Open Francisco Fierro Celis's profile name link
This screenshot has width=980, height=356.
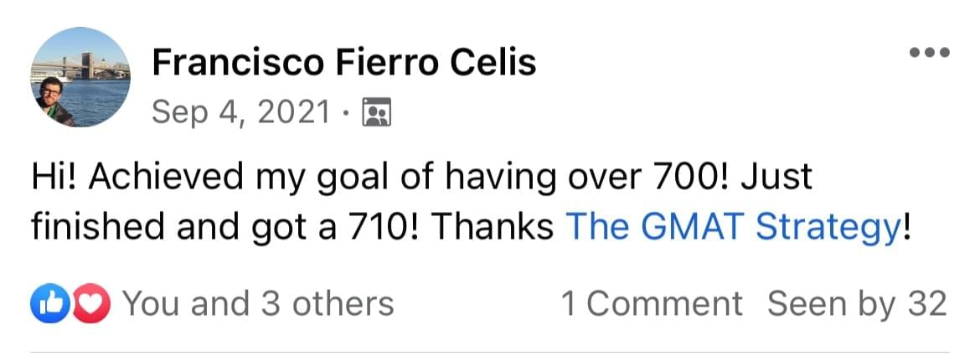343,62
